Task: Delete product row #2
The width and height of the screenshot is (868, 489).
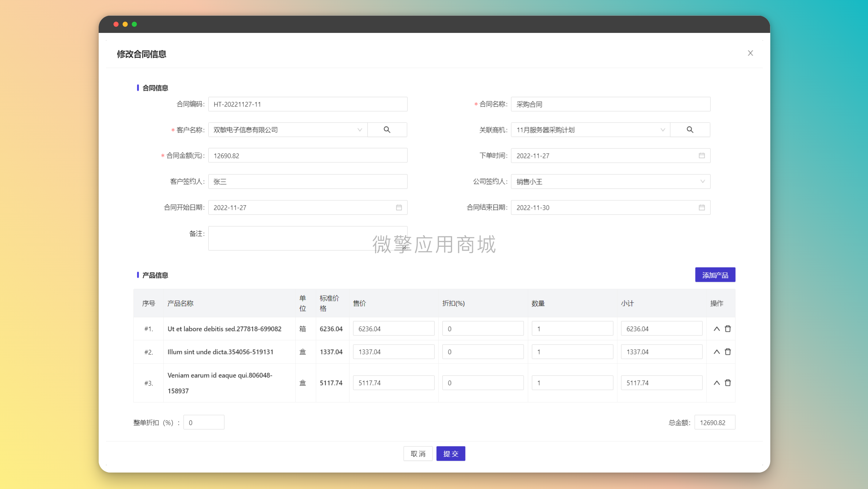Action: click(x=728, y=352)
